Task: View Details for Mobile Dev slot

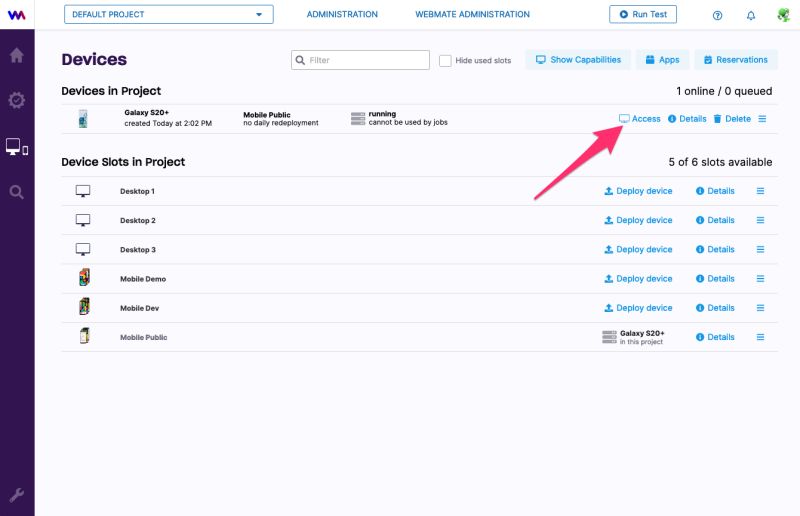Action: (715, 308)
